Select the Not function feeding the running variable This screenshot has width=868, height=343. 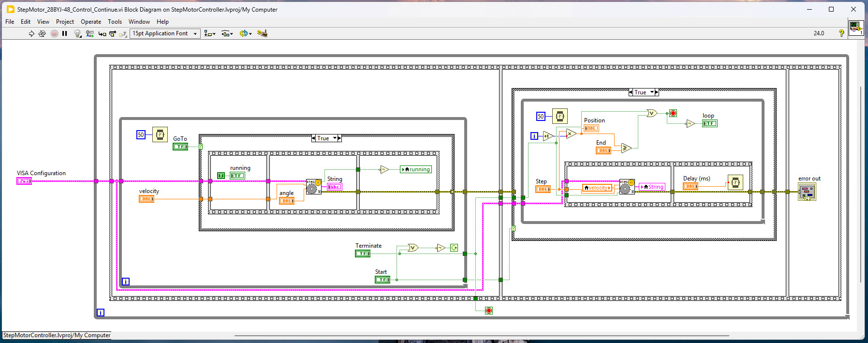pos(384,169)
